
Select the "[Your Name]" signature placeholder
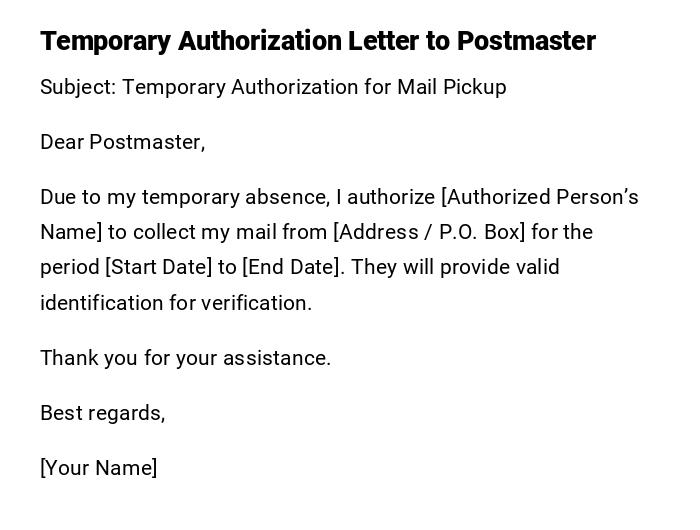pyautogui.click(x=98, y=468)
